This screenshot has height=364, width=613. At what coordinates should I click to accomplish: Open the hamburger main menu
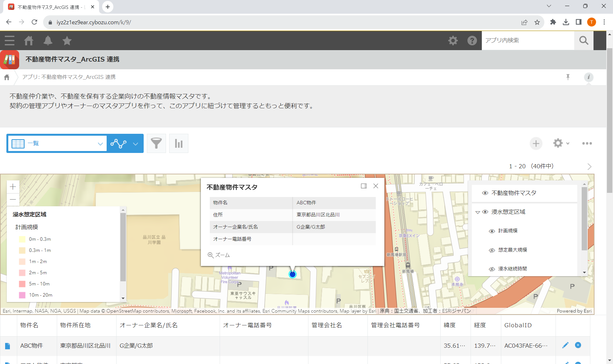pyautogui.click(x=10, y=41)
